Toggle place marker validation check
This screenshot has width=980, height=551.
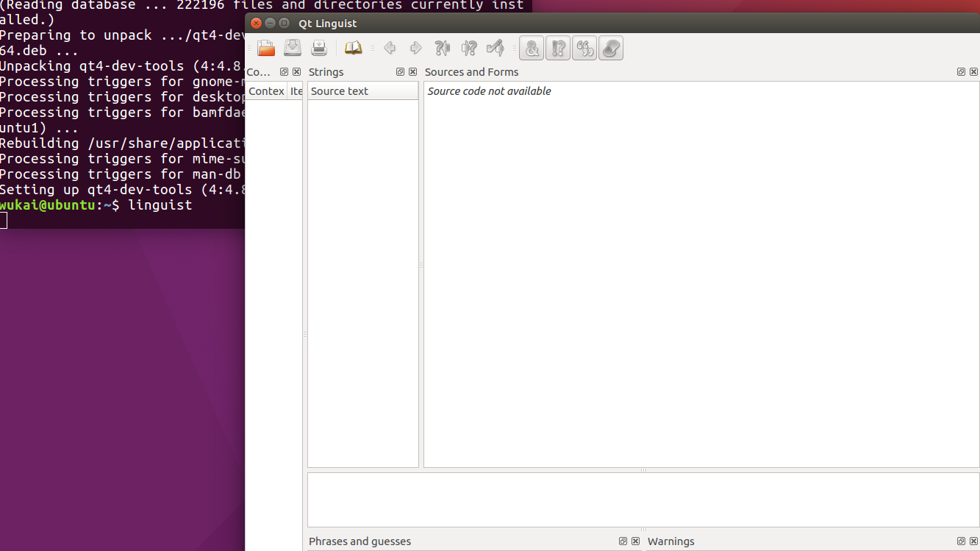click(x=611, y=47)
